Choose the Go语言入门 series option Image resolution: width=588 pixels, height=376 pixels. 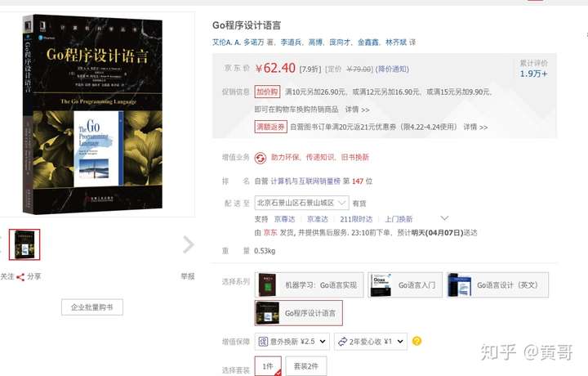(405, 285)
